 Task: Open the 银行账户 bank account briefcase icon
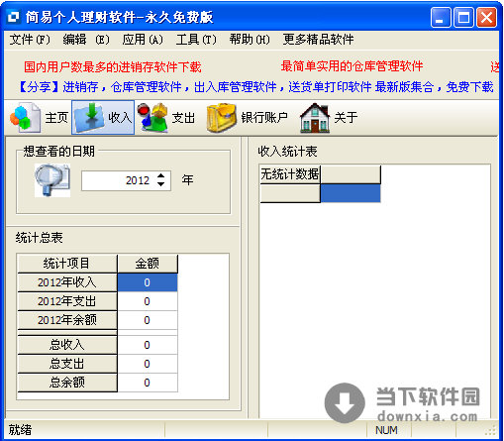pyautogui.click(x=247, y=118)
